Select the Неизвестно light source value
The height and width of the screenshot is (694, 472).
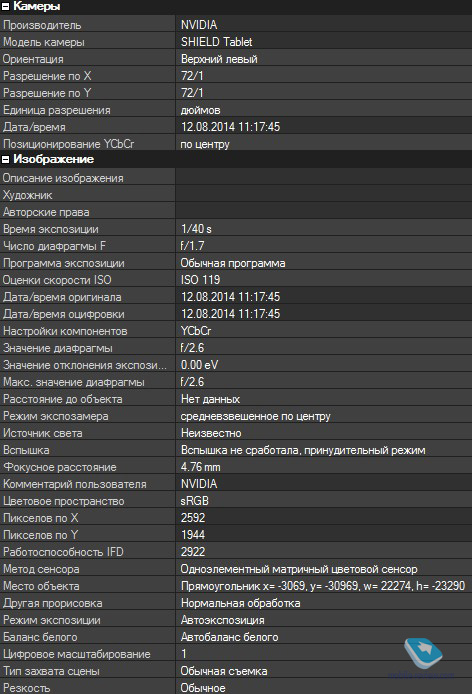coord(211,433)
